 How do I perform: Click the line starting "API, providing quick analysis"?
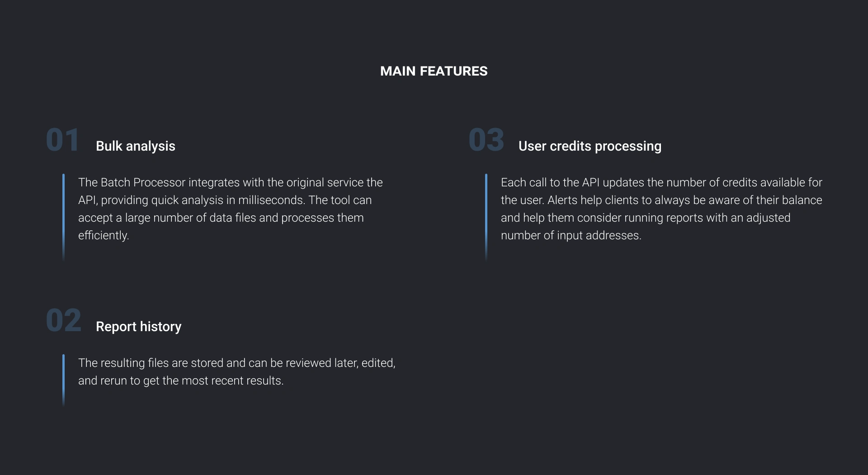[x=225, y=200]
